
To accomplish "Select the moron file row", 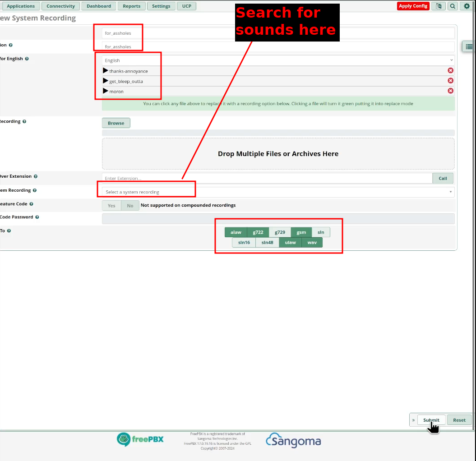I will pos(278,91).
